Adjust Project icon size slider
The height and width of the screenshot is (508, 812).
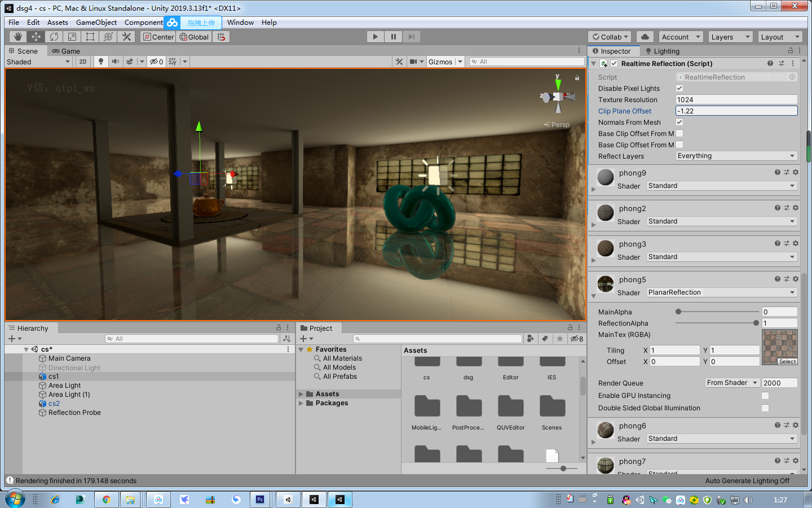561,468
